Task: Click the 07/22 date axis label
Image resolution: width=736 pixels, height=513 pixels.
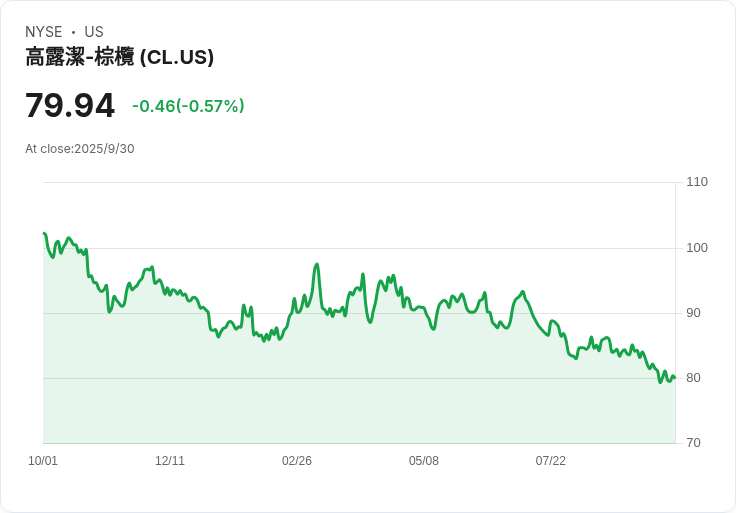Action: (x=551, y=461)
